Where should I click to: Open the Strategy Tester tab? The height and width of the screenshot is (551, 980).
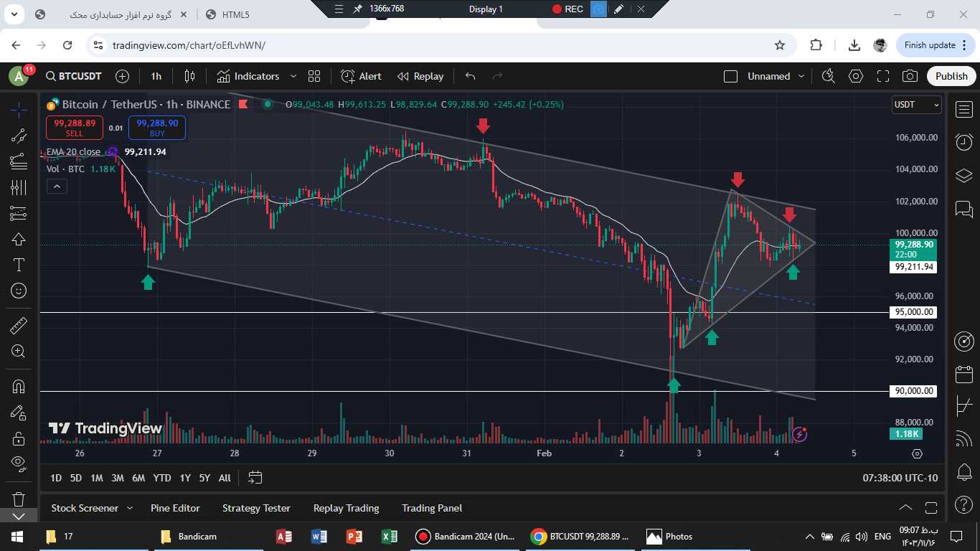click(256, 508)
